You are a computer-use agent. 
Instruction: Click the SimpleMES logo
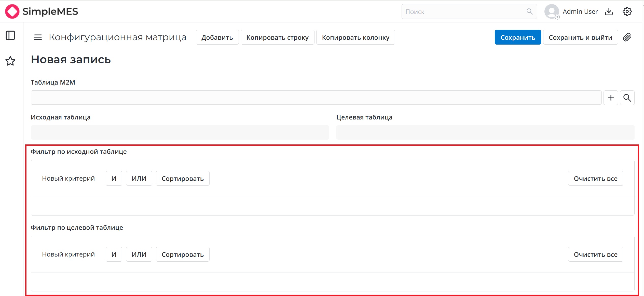tap(42, 11)
